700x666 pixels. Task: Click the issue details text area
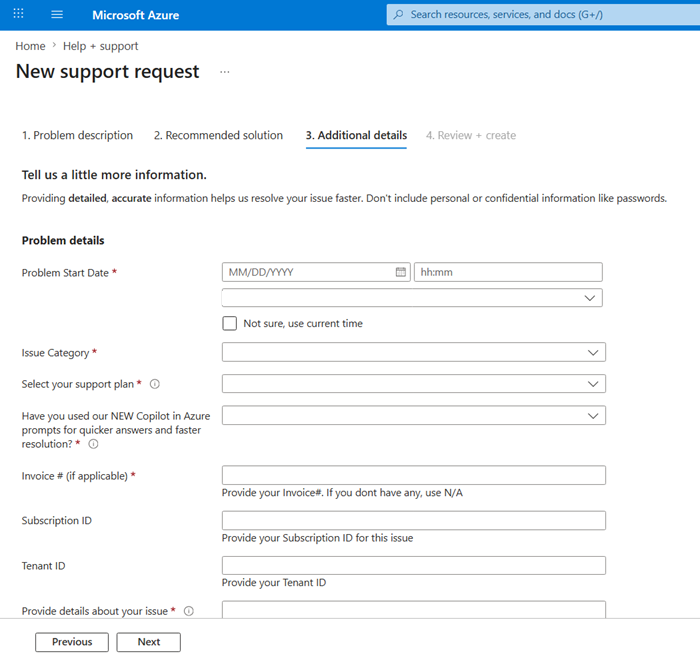[x=413, y=609]
